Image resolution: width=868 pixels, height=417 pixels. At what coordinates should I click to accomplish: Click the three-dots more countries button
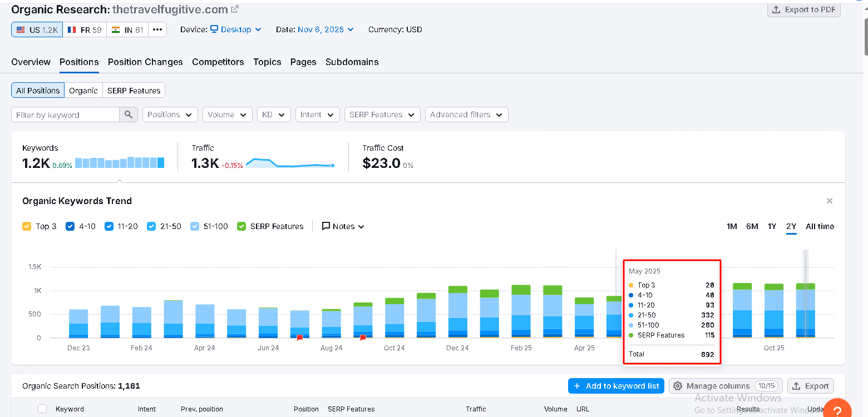click(x=157, y=29)
